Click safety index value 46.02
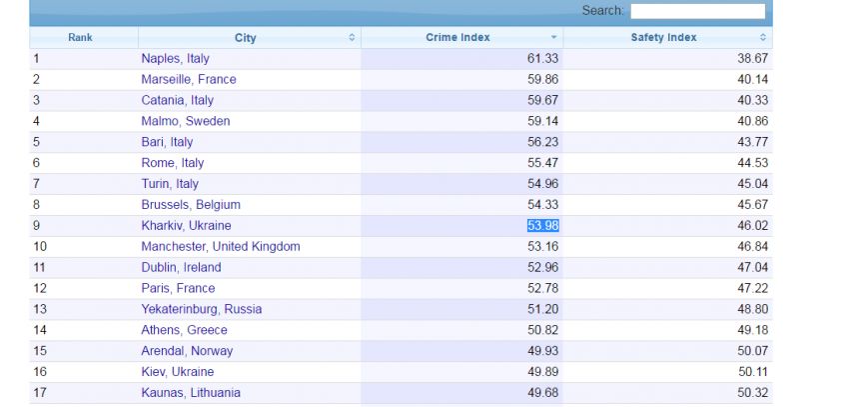 [753, 226]
